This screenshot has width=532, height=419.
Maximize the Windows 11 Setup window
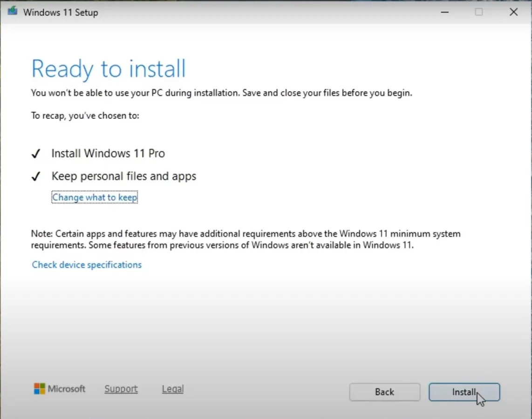(479, 12)
